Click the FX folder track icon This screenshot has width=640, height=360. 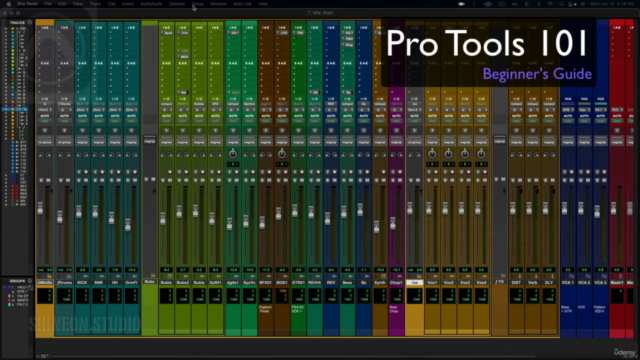(x=503, y=276)
